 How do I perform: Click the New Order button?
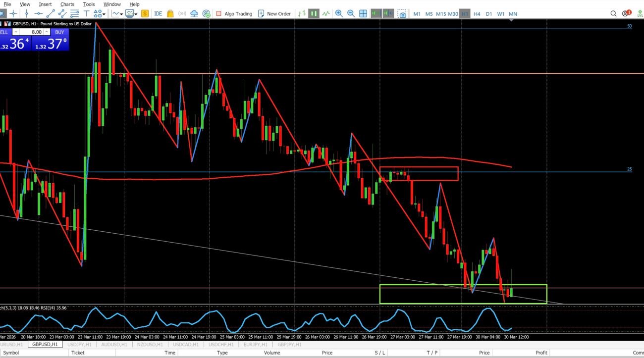274,14
